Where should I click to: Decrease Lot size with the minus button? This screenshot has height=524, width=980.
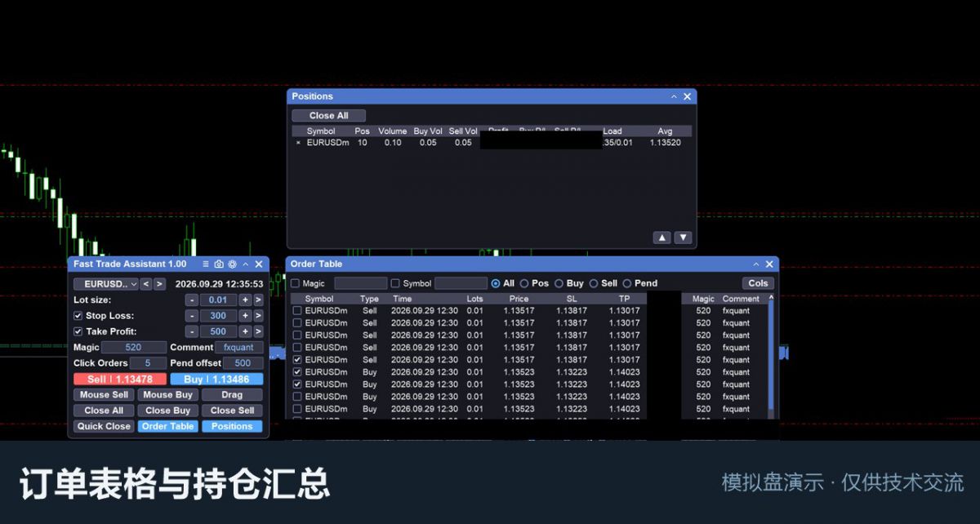coord(192,300)
